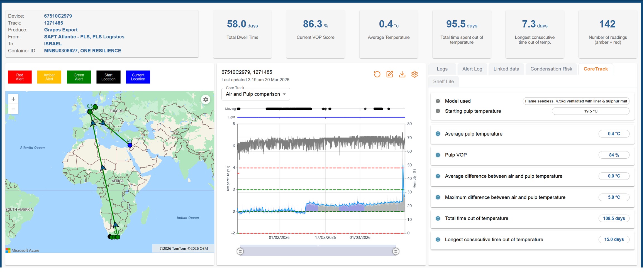
Task: Toggle Longest consecutive time out indicator
Action: pyautogui.click(x=438, y=240)
